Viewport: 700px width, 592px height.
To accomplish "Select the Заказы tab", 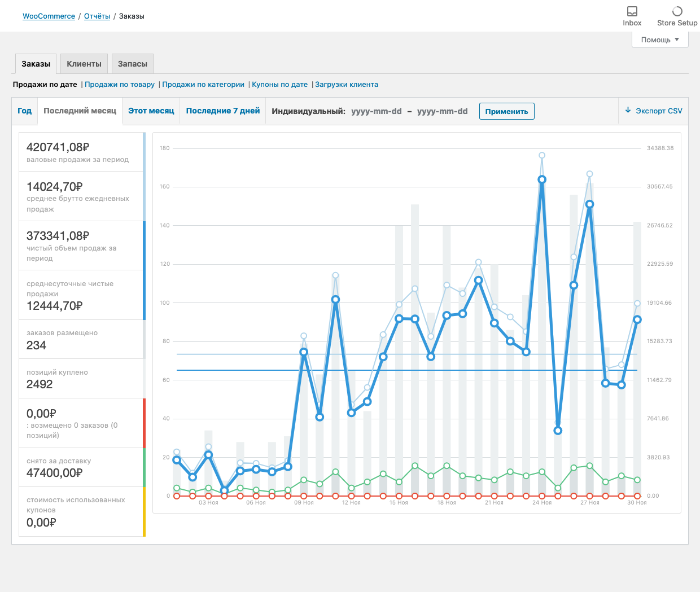I will point(36,64).
